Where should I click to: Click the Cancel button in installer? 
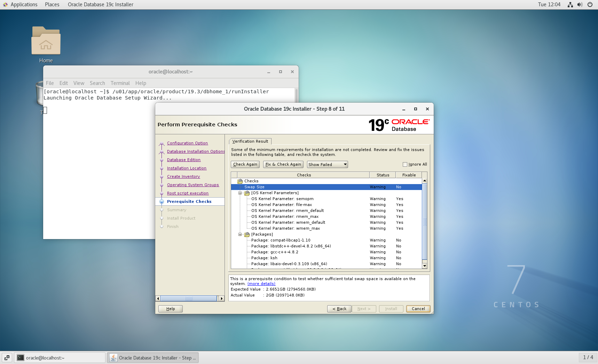418,309
